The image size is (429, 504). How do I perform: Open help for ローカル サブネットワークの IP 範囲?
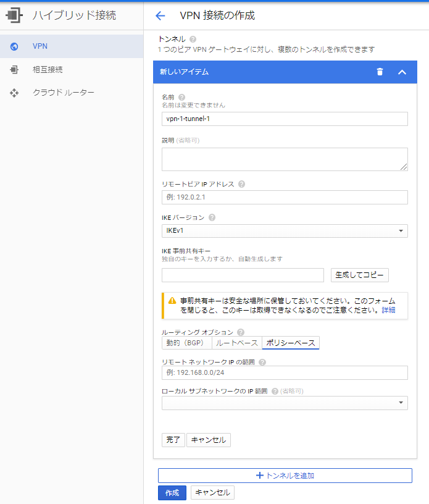275,391
